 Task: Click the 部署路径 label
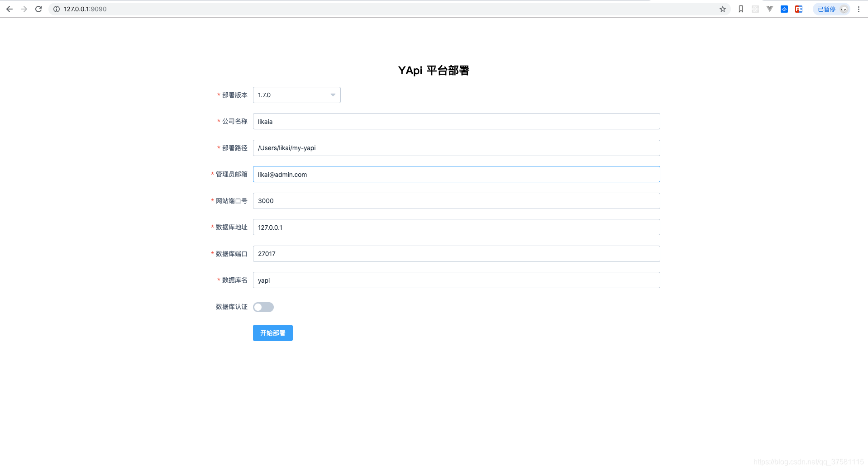coord(235,148)
